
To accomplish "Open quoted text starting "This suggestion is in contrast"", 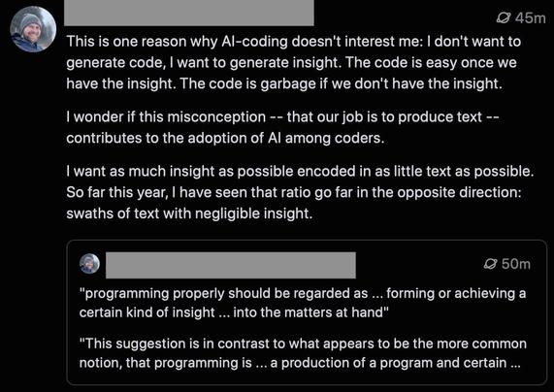I will click(x=303, y=353).
